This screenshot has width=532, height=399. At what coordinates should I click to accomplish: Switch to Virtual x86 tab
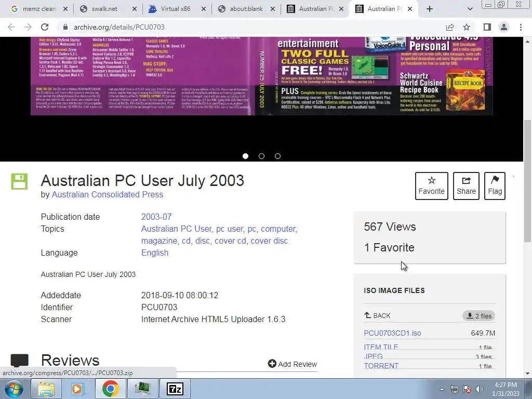[176, 9]
